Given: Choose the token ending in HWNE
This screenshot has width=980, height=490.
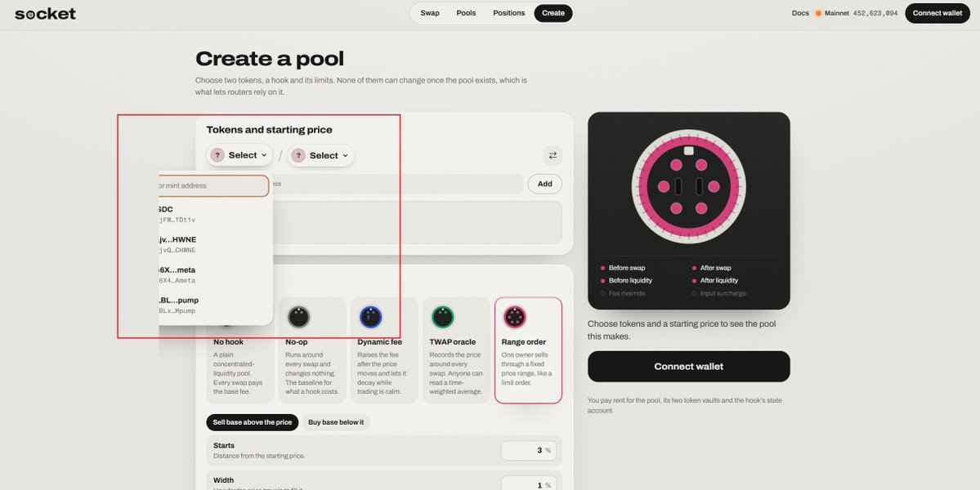Looking at the screenshot, I should (x=214, y=245).
